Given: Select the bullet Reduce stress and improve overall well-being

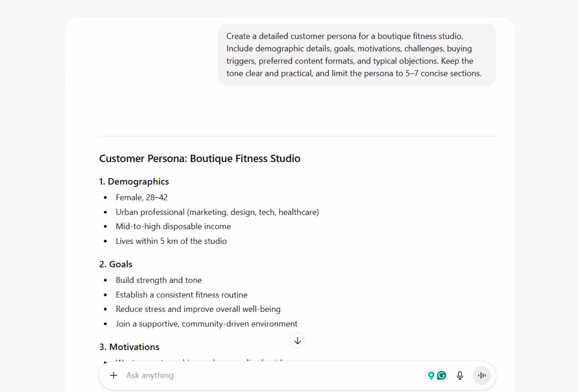Looking at the screenshot, I should pos(198,309).
